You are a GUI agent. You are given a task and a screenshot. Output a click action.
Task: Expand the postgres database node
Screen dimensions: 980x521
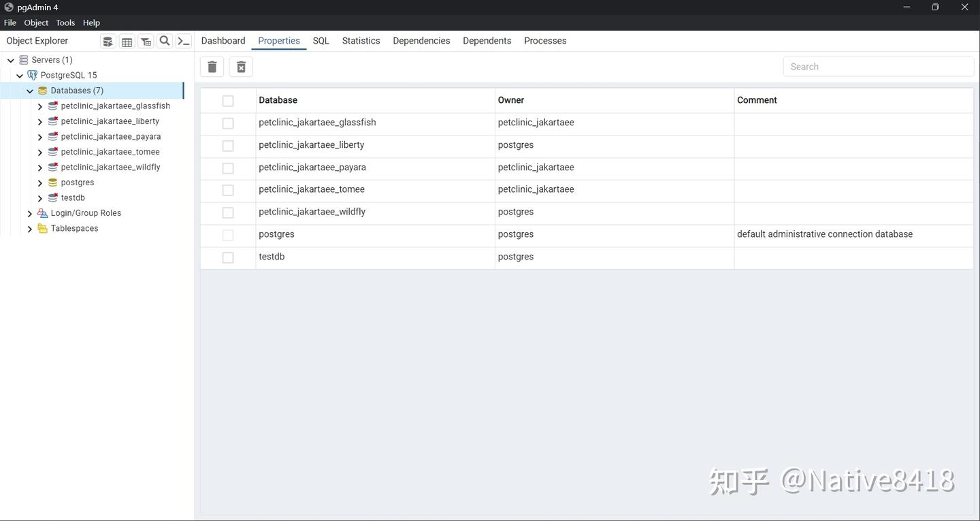point(40,183)
